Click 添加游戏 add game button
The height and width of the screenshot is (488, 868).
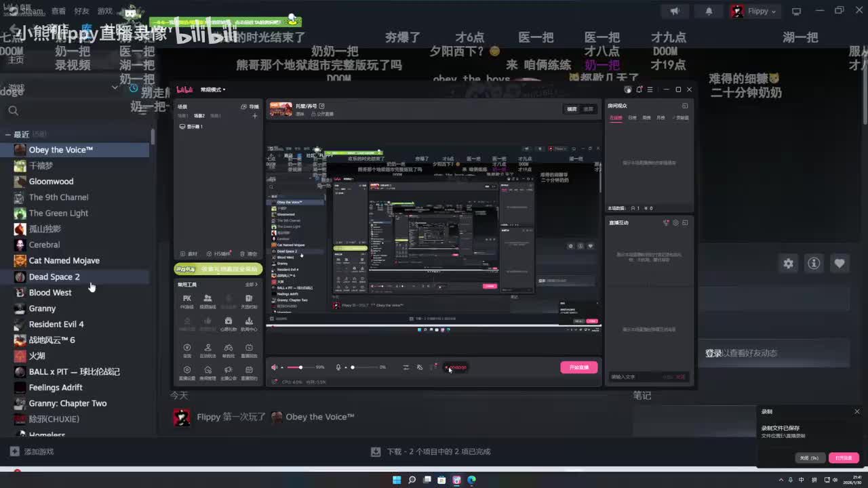click(32, 451)
